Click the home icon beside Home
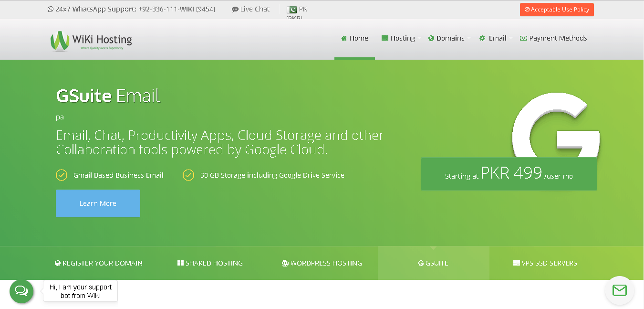 point(344,38)
